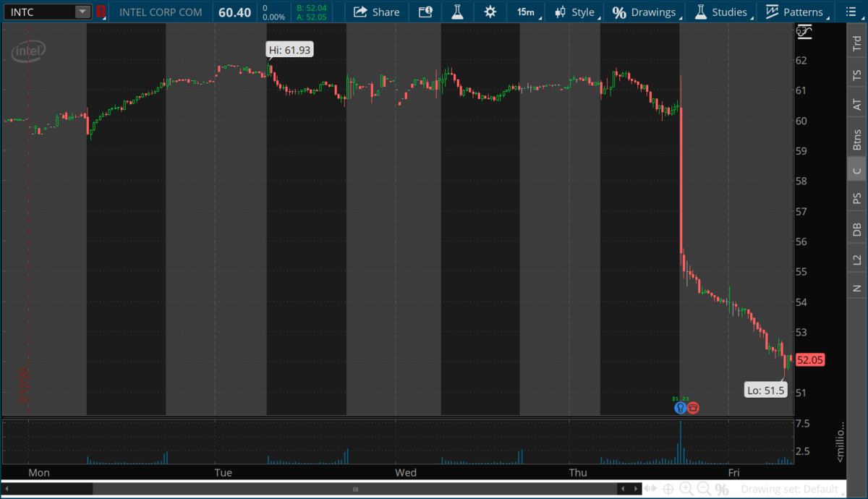Screen dimensions: 868x499
Task: Click the blue earnings lightbulb marker
Action: click(x=680, y=408)
